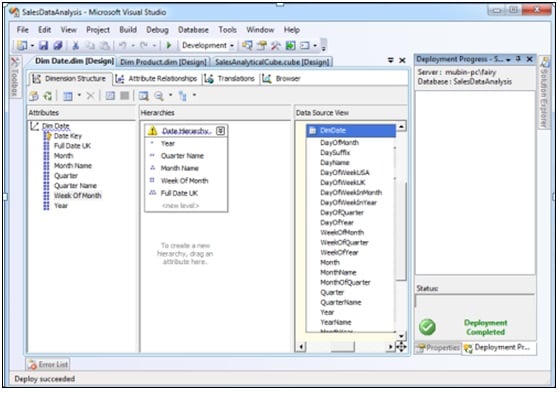559x394 pixels.
Task: Click the Save icon in toolbar
Action: (x=43, y=45)
